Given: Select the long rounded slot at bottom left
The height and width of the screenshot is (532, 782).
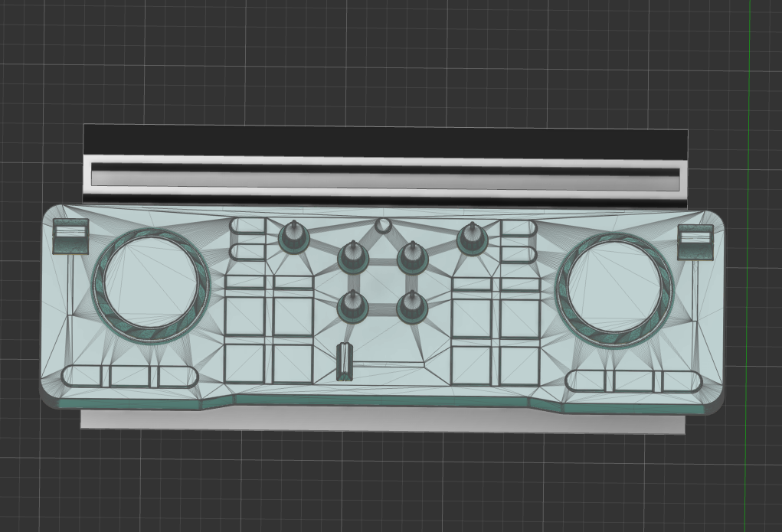Looking at the screenshot, I should coord(130,377).
